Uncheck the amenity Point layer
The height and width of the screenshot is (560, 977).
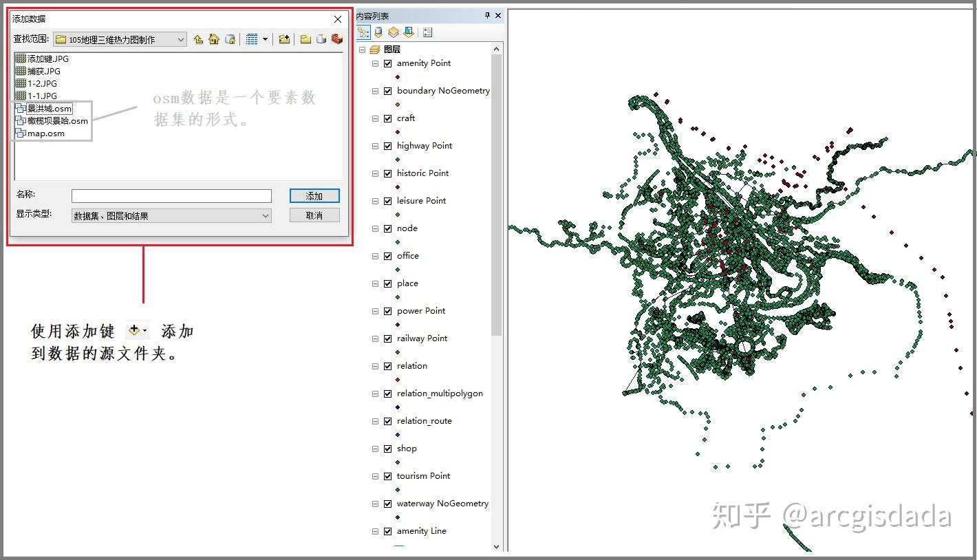click(388, 63)
